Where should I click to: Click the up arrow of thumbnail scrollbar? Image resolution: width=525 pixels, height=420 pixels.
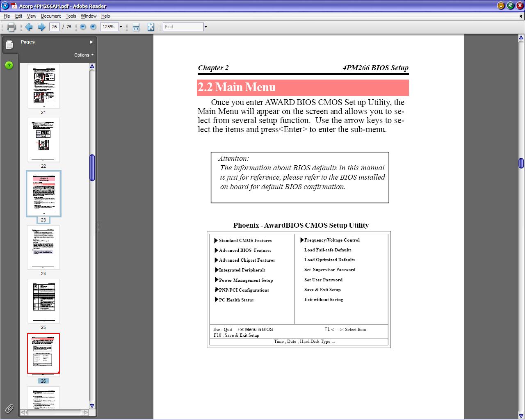pyautogui.click(x=92, y=66)
